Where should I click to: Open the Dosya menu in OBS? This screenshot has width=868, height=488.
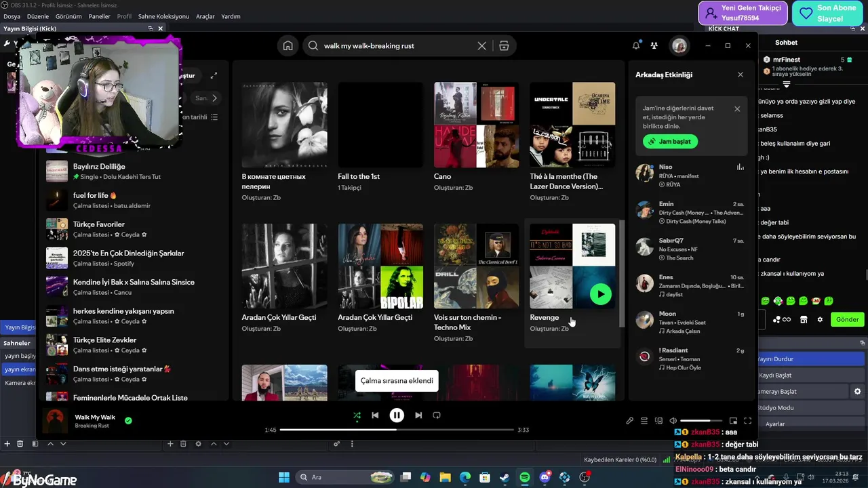[12, 16]
